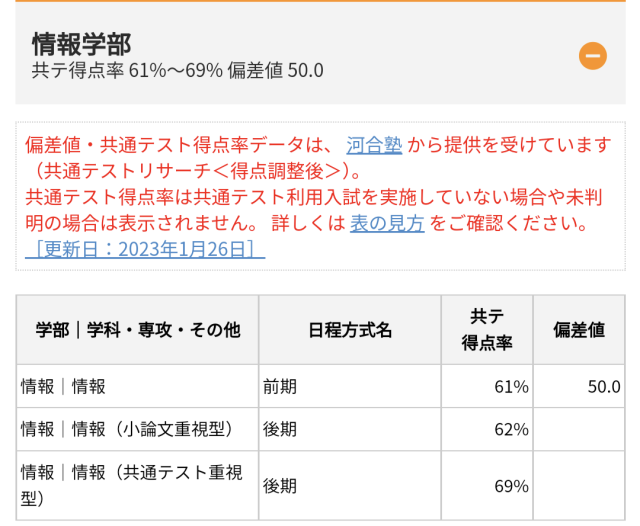Click the 情報学部 heading
Viewport: 640px width, 526px height.
tap(82, 44)
